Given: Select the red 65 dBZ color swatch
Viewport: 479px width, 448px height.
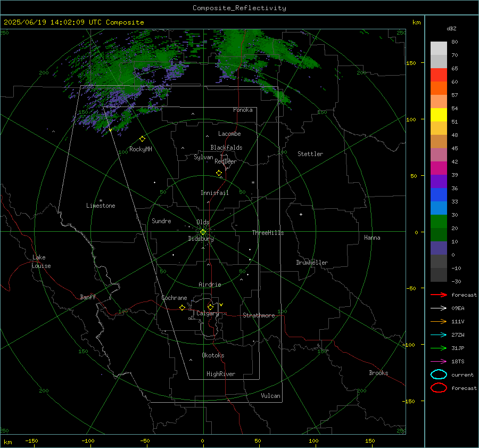Looking at the screenshot, I should (x=439, y=75).
